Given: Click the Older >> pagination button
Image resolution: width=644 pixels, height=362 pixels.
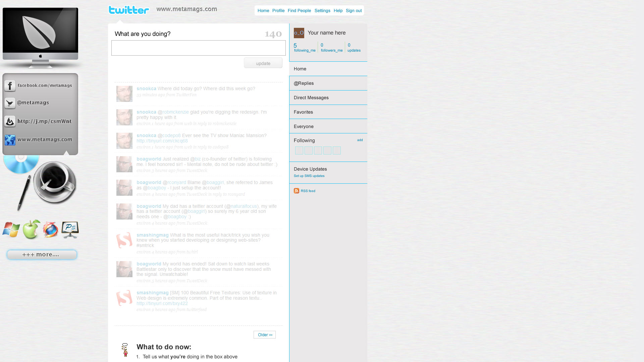Looking at the screenshot, I should [265, 335].
